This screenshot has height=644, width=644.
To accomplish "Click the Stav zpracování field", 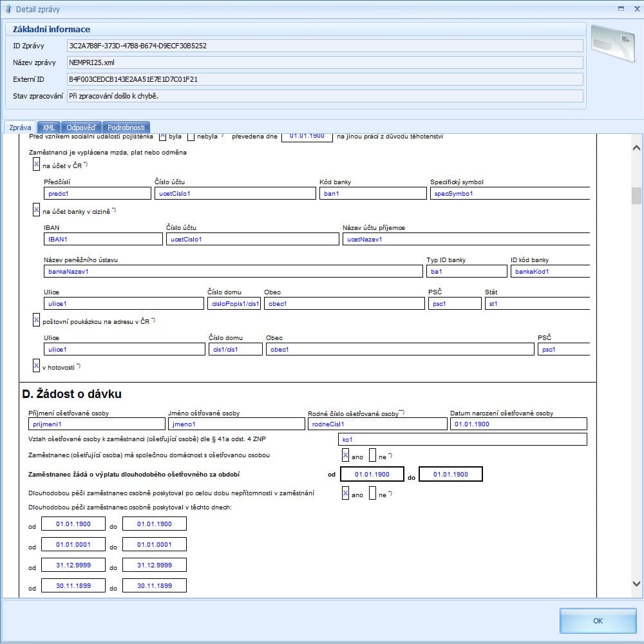I will coord(325,96).
